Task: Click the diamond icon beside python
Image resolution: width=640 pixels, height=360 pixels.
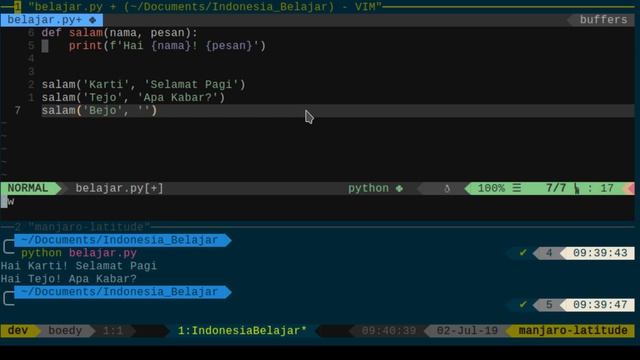Action: click(x=399, y=188)
